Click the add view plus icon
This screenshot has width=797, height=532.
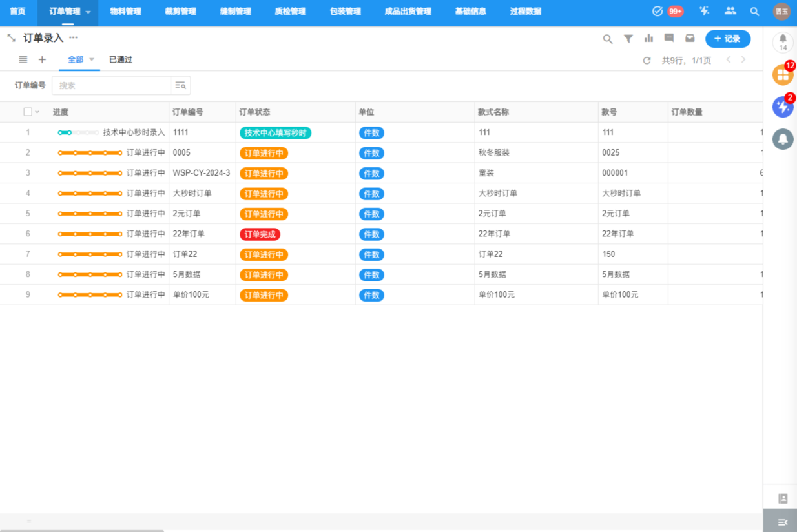tap(42, 60)
